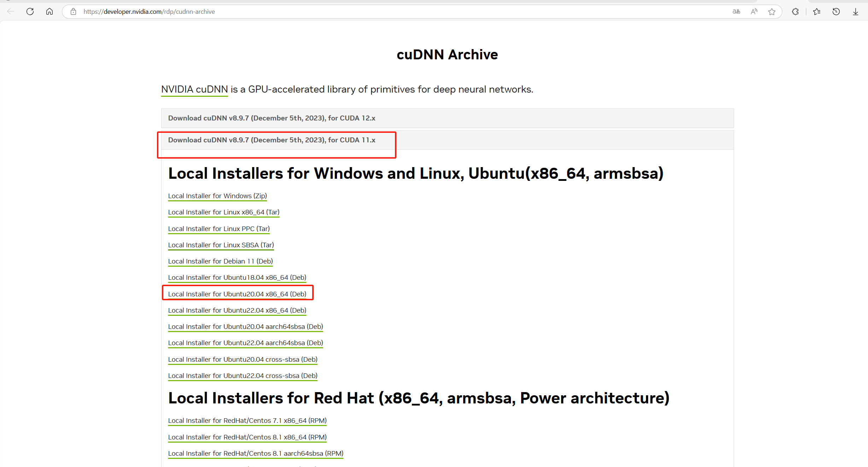Download the Debian 11 local installer
Viewport: 868px width, 467px height.
point(220,261)
